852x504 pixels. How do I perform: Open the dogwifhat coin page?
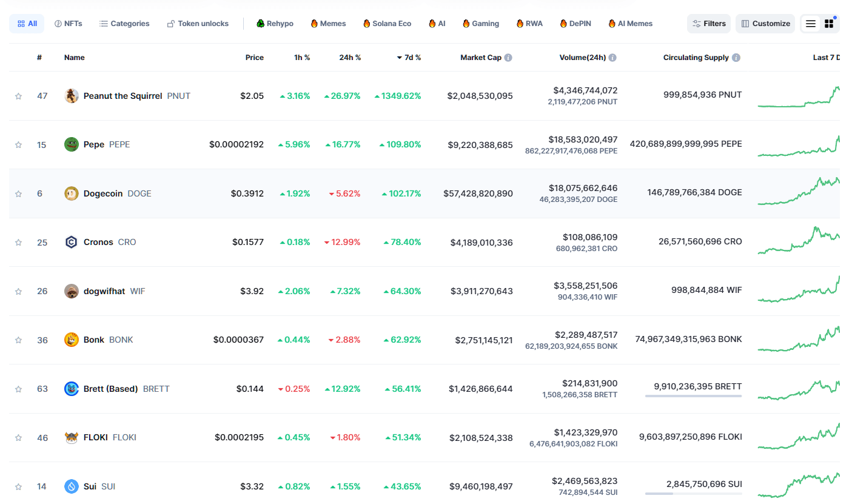[104, 291]
